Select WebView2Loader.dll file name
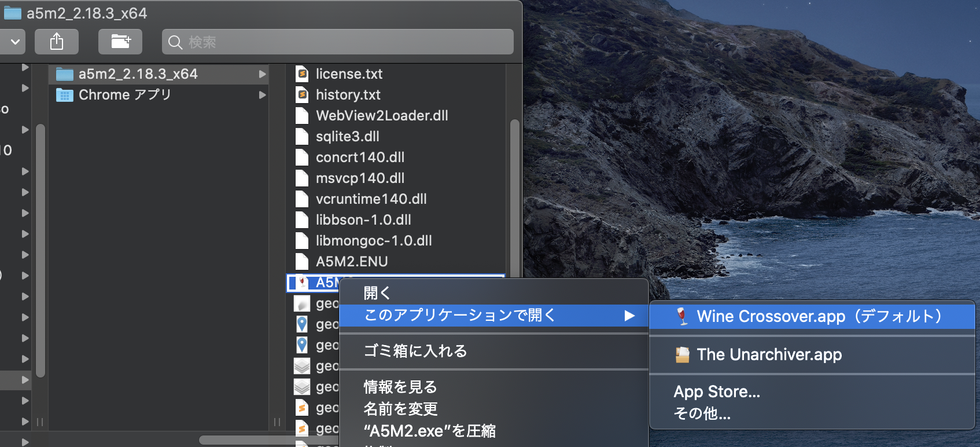Image resolution: width=980 pixels, height=447 pixels. [382, 116]
